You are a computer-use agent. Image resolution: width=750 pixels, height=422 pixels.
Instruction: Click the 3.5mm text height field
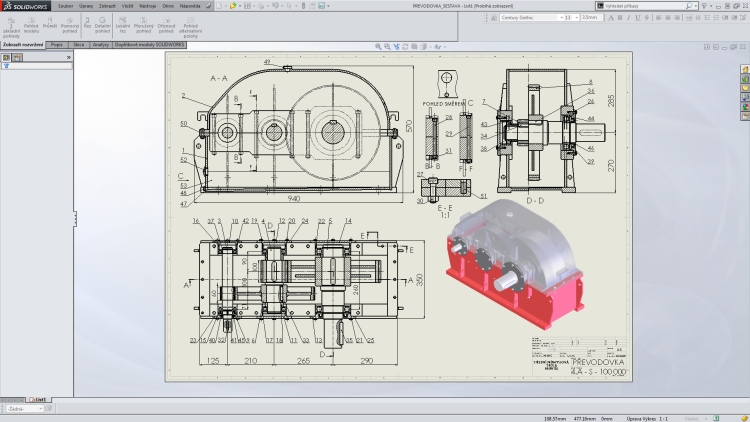click(592, 17)
